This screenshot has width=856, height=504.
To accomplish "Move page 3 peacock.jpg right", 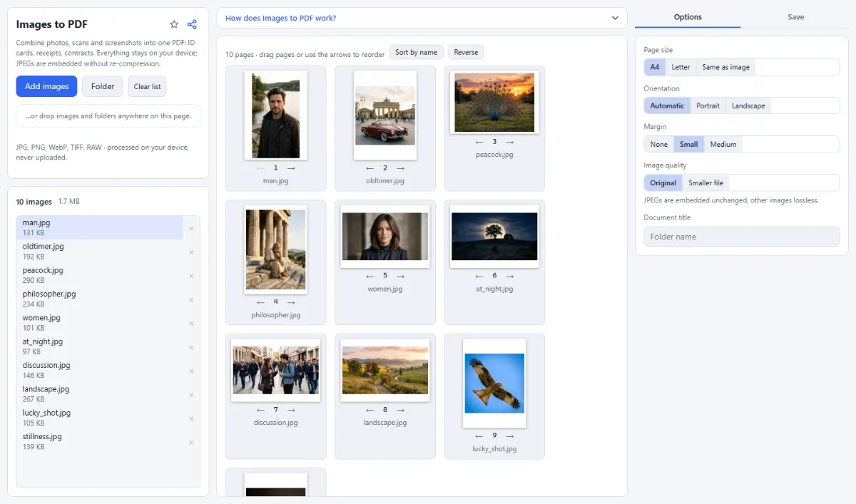I will (x=509, y=142).
